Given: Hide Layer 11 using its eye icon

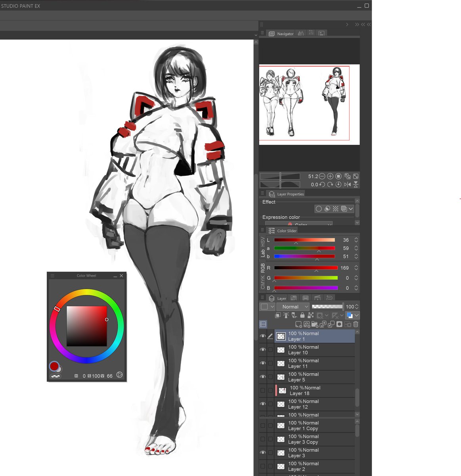Looking at the screenshot, I should pos(262,363).
